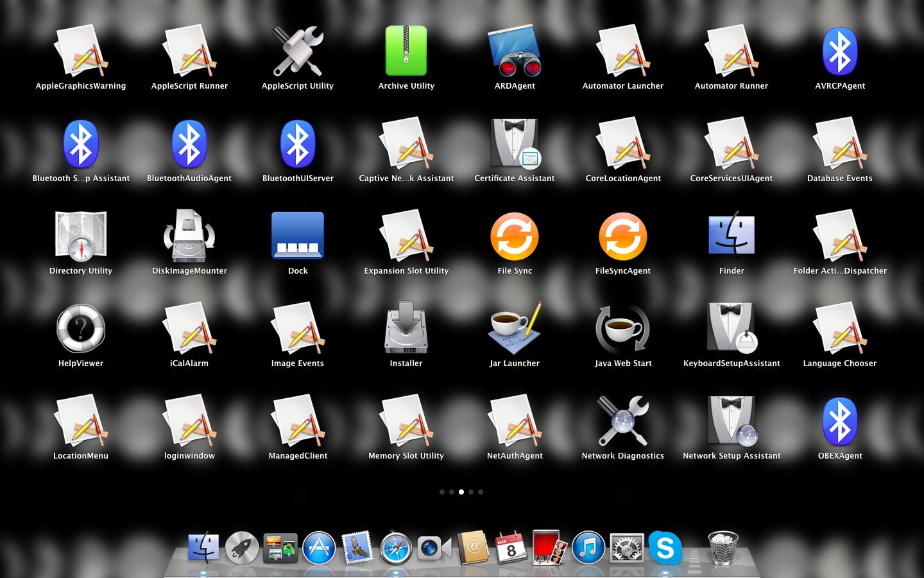Viewport: 924px width, 578px height.
Task: Switch to second Launchpad page dot
Action: point(452,492)
